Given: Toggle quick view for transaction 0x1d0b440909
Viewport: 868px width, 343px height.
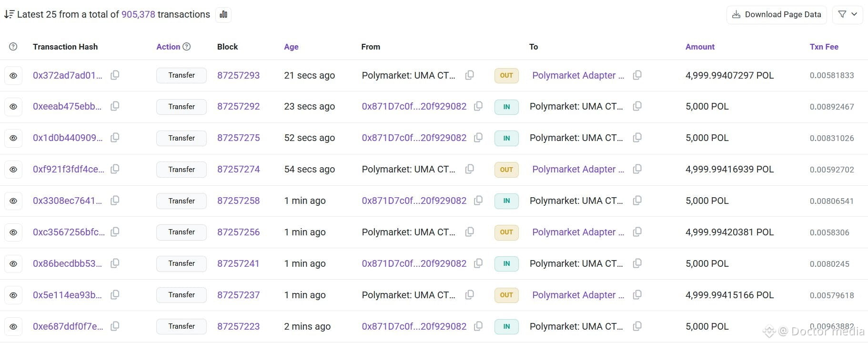Looking at the screenshot, I should coord(13,138).
